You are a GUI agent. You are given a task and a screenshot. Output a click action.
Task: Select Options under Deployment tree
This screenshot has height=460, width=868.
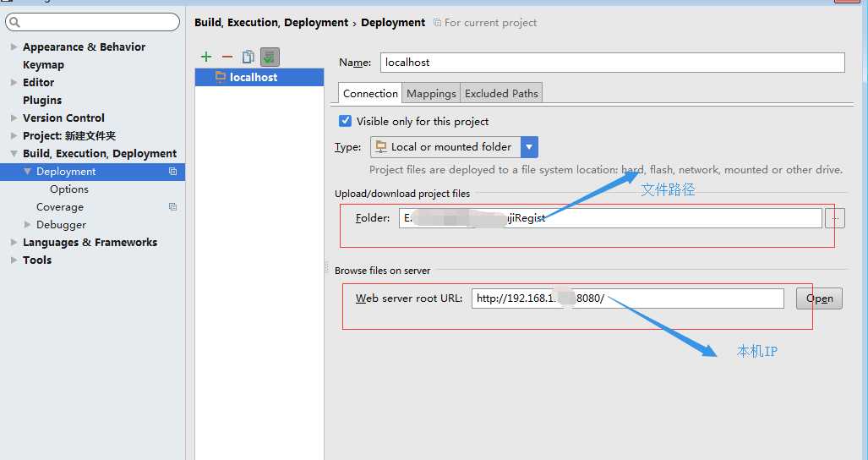[69, 189]
